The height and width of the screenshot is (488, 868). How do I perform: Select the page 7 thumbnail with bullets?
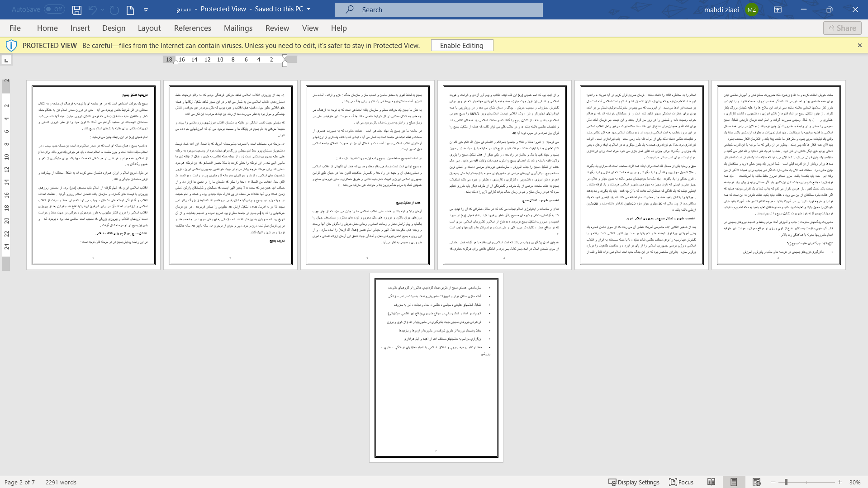(436, 368)
